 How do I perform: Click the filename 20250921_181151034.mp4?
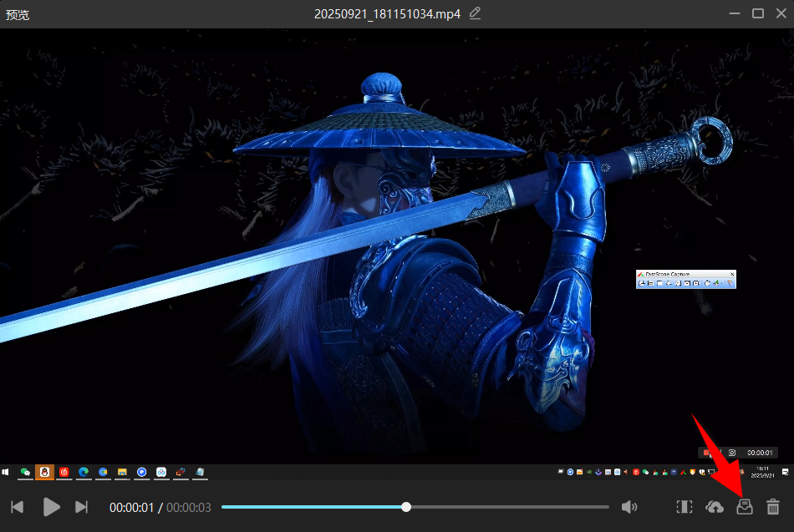pos(387,14)
